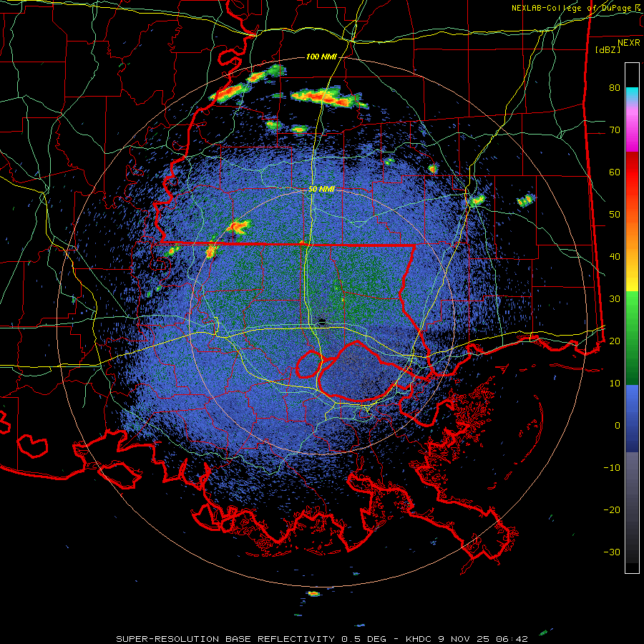Click the 60 value on the dBZ scale
Image resolution: width=644 pixels, height=644 pixels.
pos(615,172)
